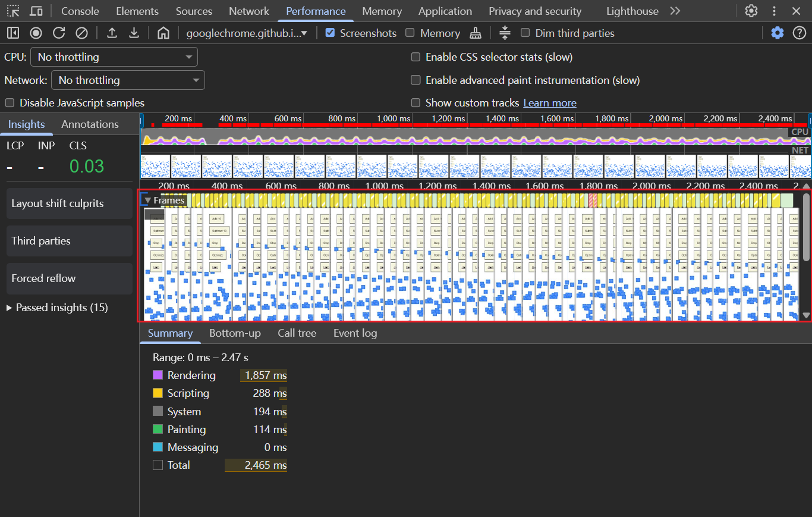
Task: Open the CPU throttling dropdown
Action: (114, 57)
